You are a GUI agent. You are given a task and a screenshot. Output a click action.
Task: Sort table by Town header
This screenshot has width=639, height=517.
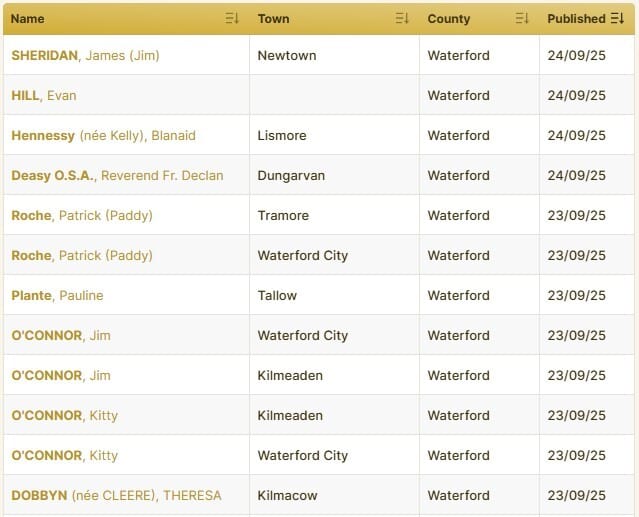pyautogui.click(x=273, y=19)
